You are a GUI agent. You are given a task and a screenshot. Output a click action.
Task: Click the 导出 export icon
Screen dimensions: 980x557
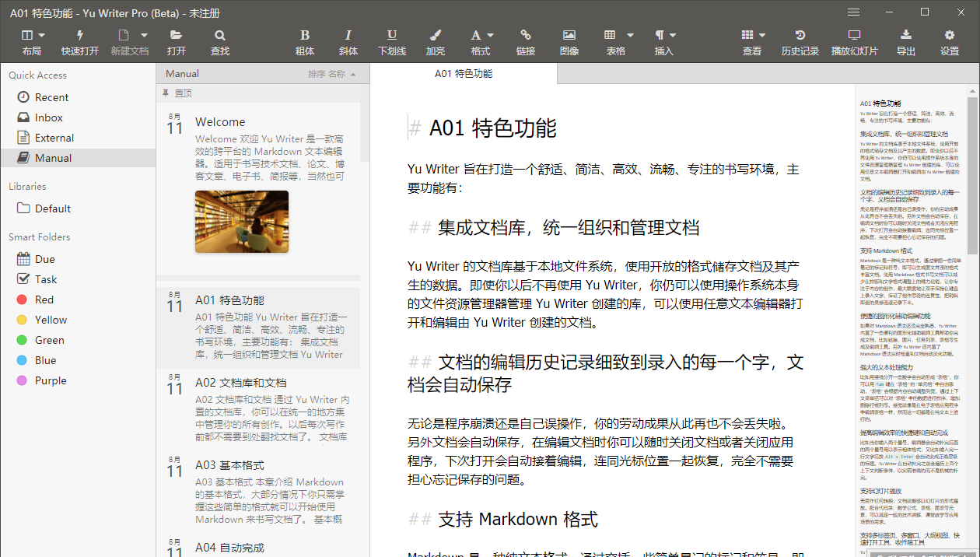906,35
